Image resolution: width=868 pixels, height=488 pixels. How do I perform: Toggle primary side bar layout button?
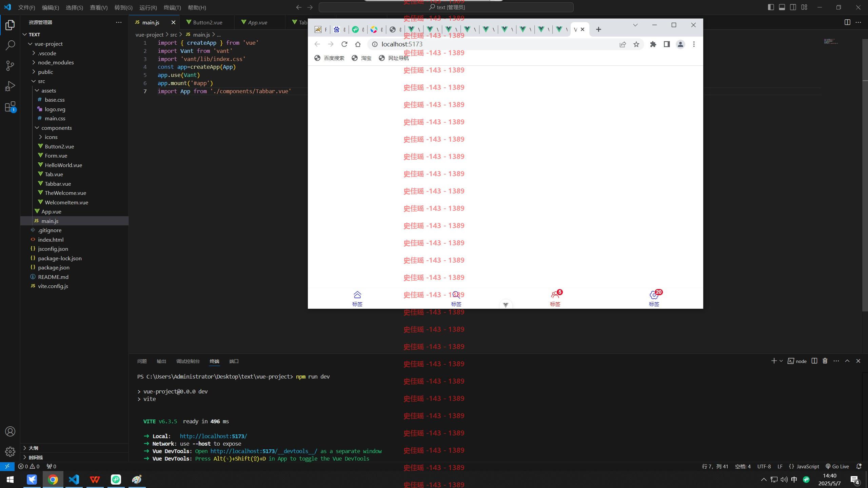point(771,7)
